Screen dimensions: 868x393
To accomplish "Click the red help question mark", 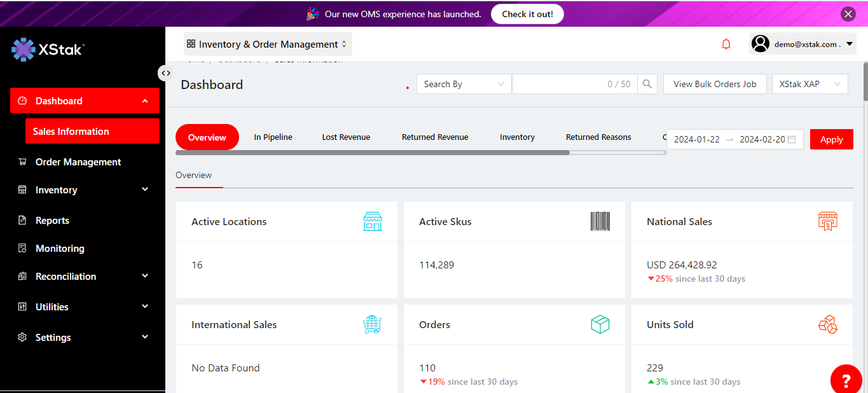I will (x=846, y=380).
